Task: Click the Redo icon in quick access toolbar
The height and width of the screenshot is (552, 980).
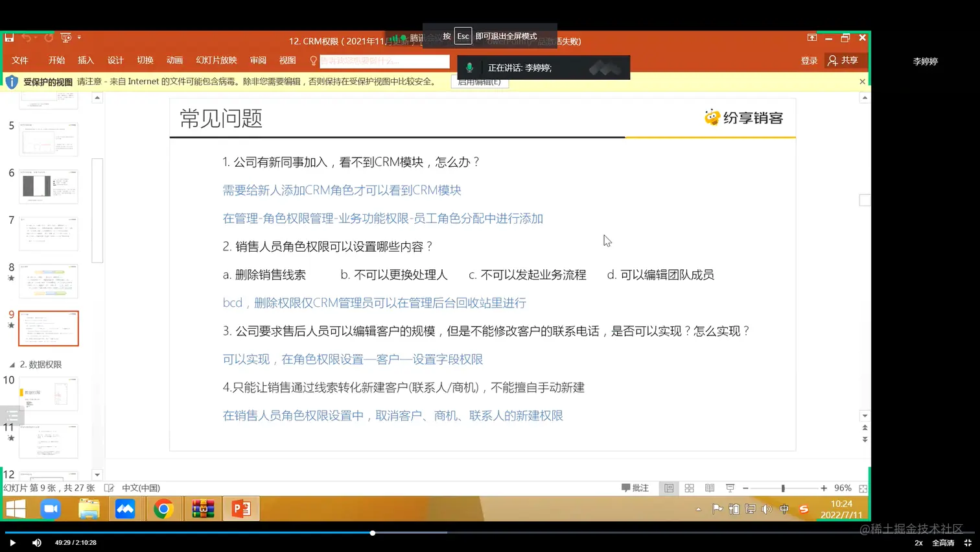Action: pos(49,38)
